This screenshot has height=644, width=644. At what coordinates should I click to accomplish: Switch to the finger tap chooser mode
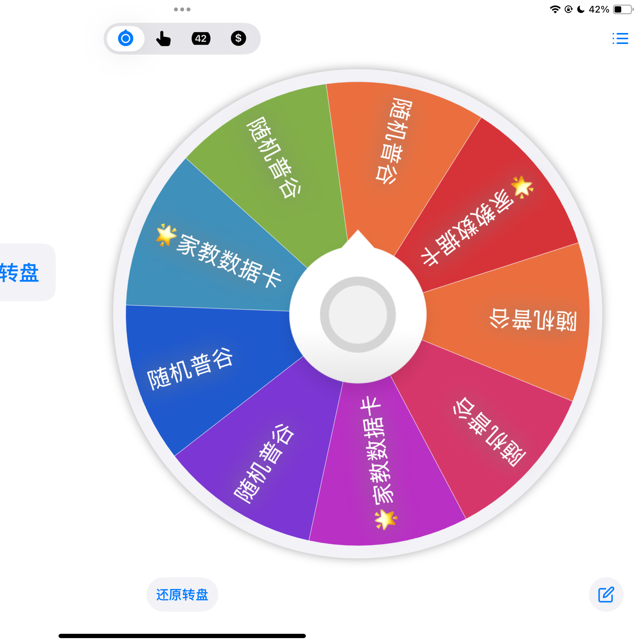click(x=163, y=38)
